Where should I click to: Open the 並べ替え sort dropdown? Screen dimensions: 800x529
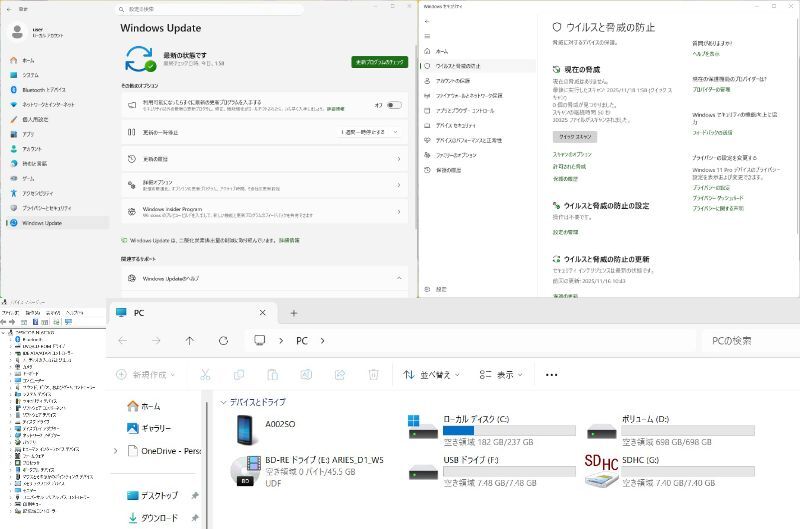[431, 375]
